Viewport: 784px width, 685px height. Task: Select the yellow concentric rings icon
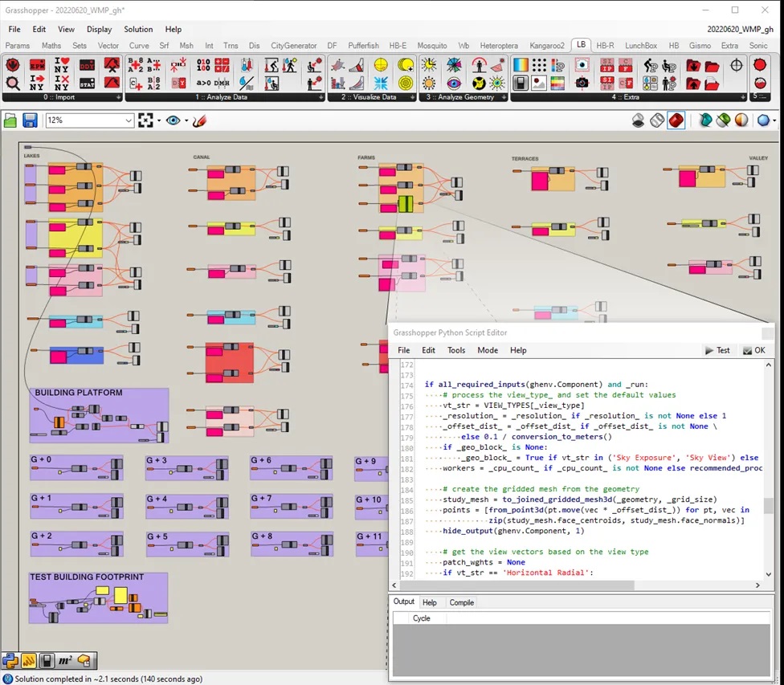click(406, 83)
